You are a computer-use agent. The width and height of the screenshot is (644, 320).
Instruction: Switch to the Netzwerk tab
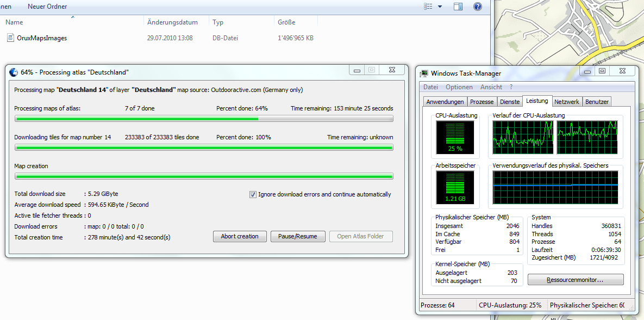tap(567, 102)
